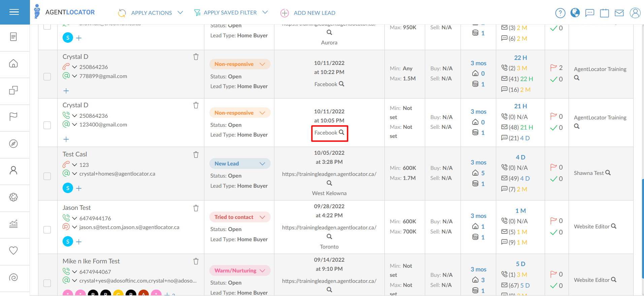Open the chat messages icon in header
Viewport: 644px width, 296px height.
[x=590, y=13]
